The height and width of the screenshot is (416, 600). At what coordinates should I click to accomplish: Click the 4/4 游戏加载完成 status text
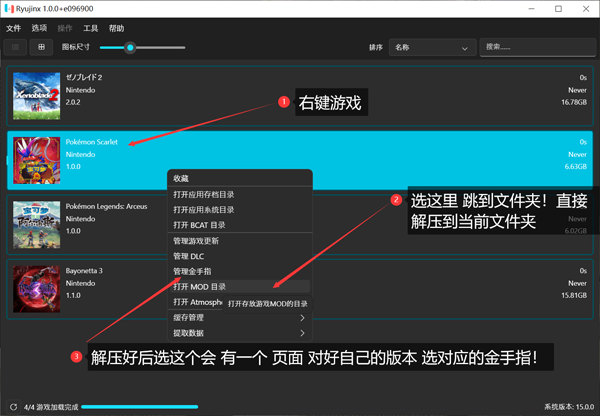pos(51,407)
